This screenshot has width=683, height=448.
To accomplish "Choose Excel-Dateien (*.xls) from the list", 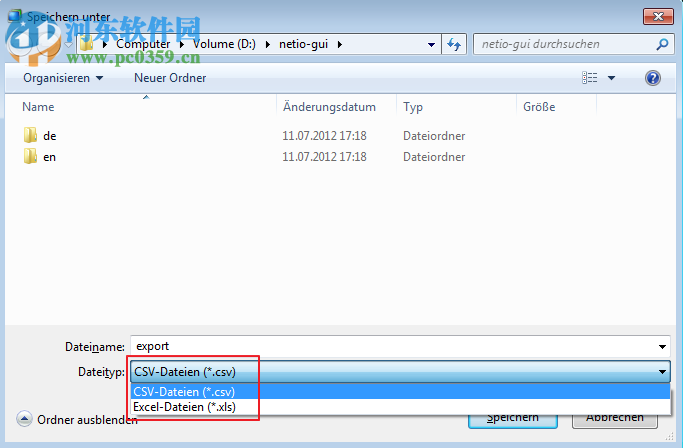I will (400, 407).
